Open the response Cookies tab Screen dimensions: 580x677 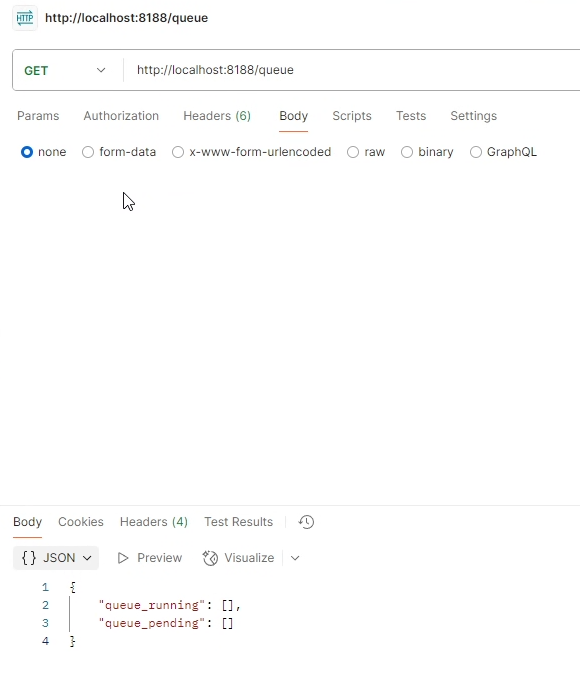coord(81,522)
